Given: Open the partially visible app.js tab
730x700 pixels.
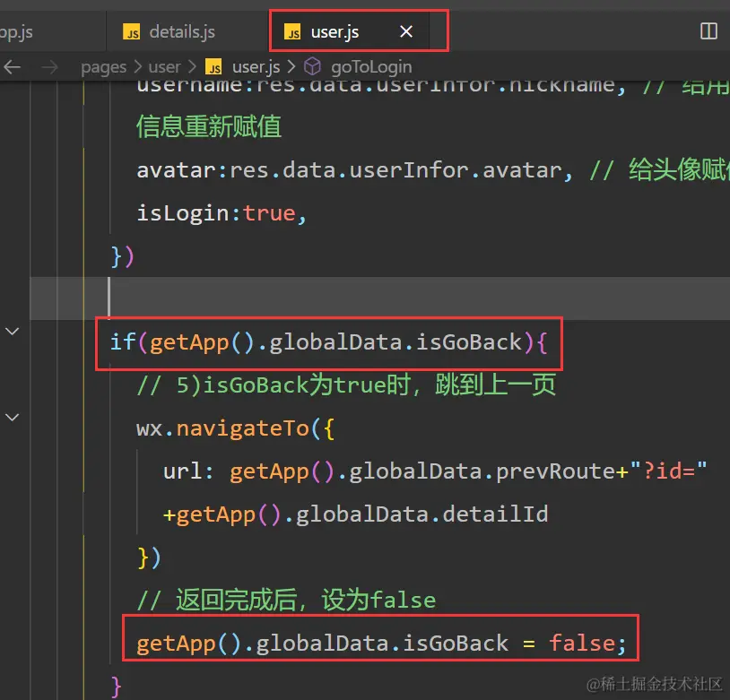Looking at the screenshot, I should click(18, 32).
